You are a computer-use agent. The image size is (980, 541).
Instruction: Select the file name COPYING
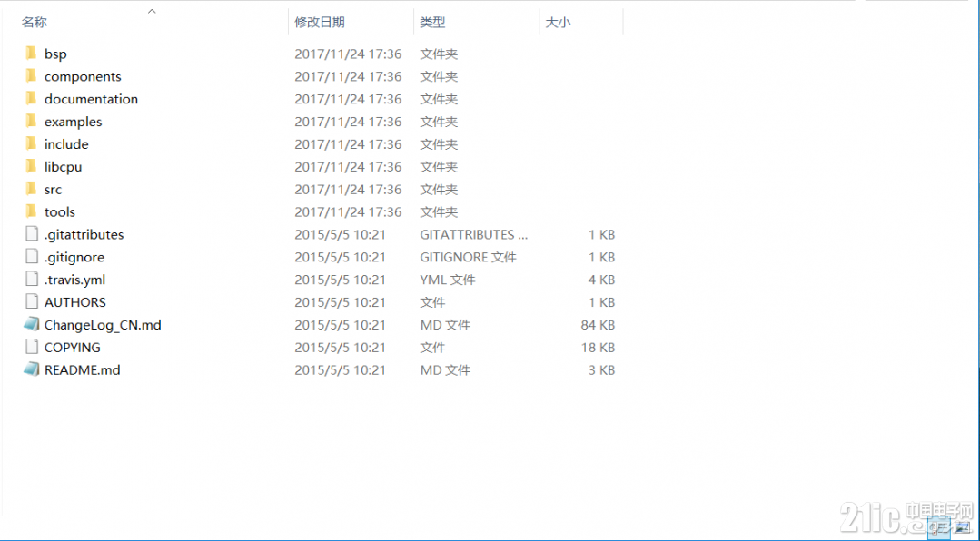tap(72, 348)
